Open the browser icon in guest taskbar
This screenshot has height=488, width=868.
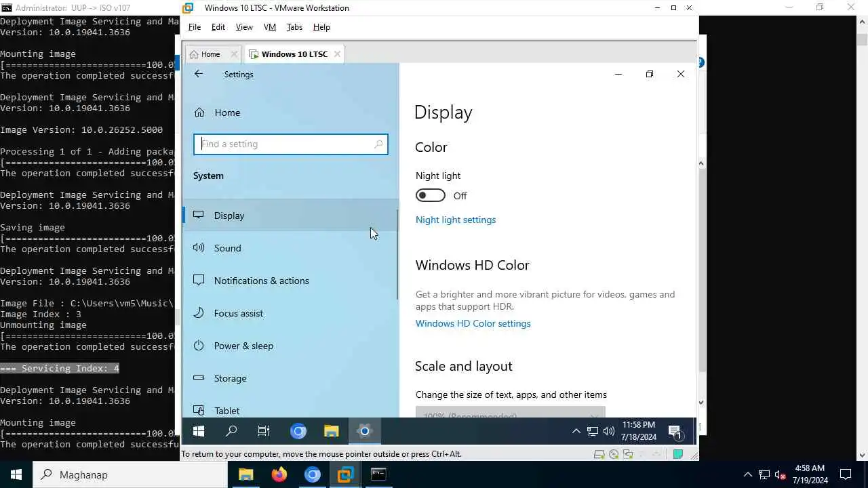pyautogui.click(x=298, y=431)
